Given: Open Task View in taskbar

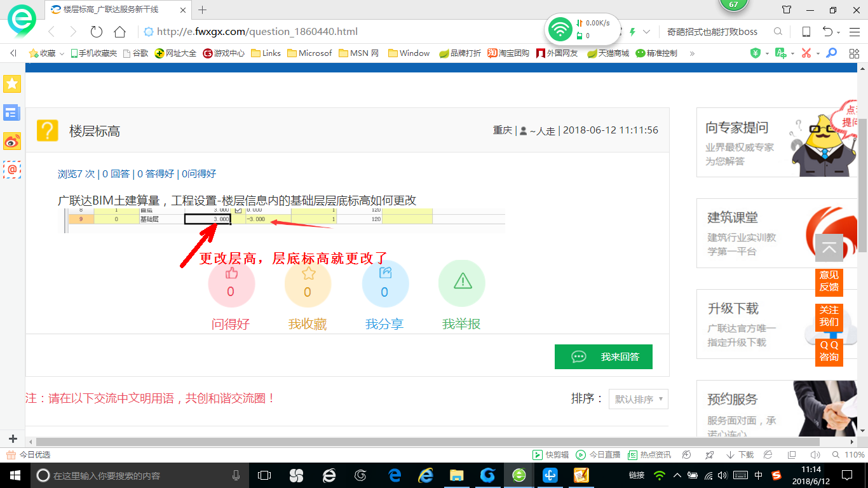Looking at the screenshot, I should (264, 475).
